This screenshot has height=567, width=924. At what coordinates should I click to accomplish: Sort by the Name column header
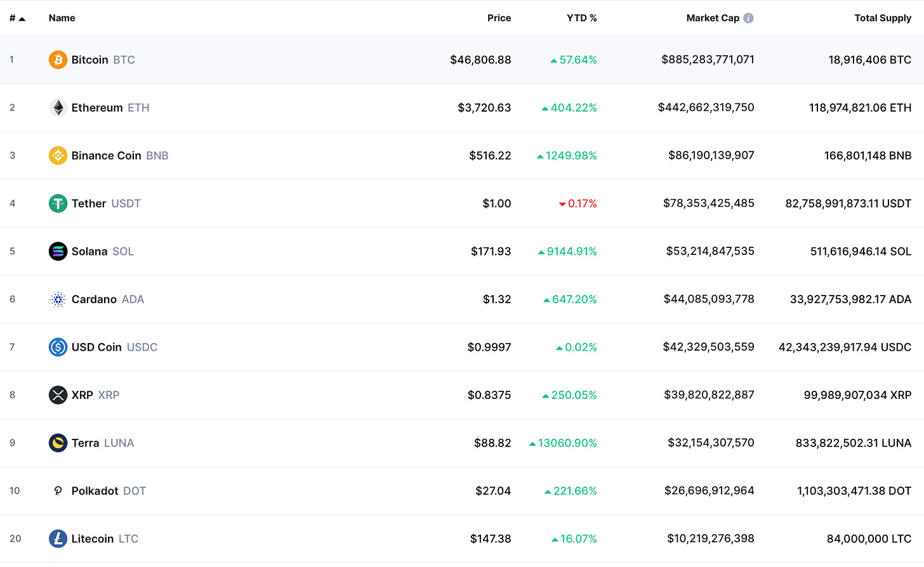[62, 18]
